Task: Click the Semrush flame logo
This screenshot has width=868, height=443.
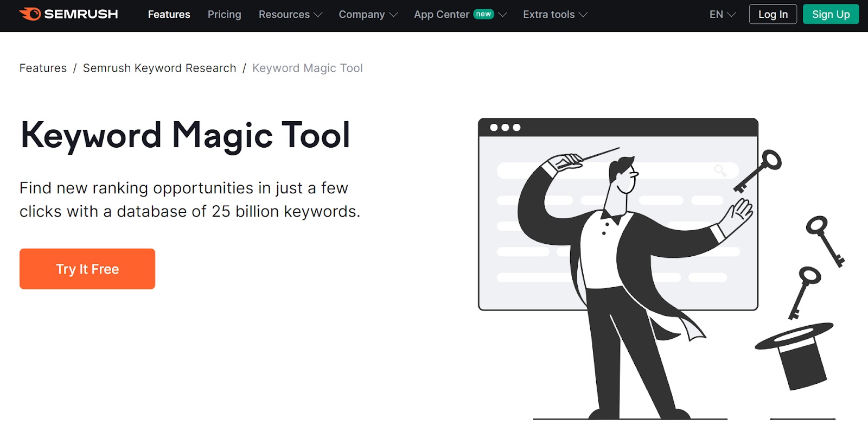Action: (x=30, y=14)
